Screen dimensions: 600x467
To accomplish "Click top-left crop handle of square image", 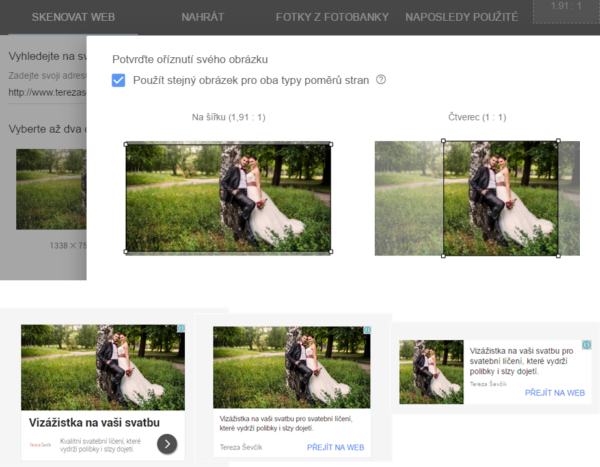I will (444, 141).
